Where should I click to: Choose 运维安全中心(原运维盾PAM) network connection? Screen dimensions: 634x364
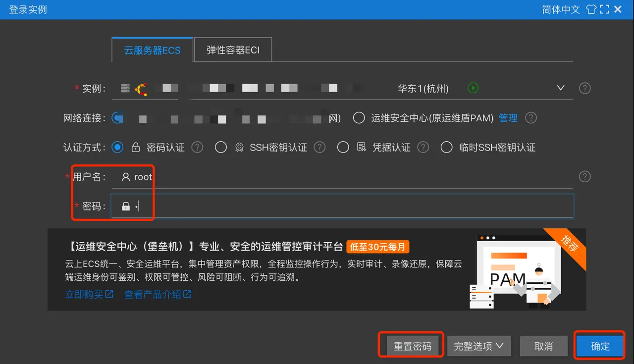(358, 118)
